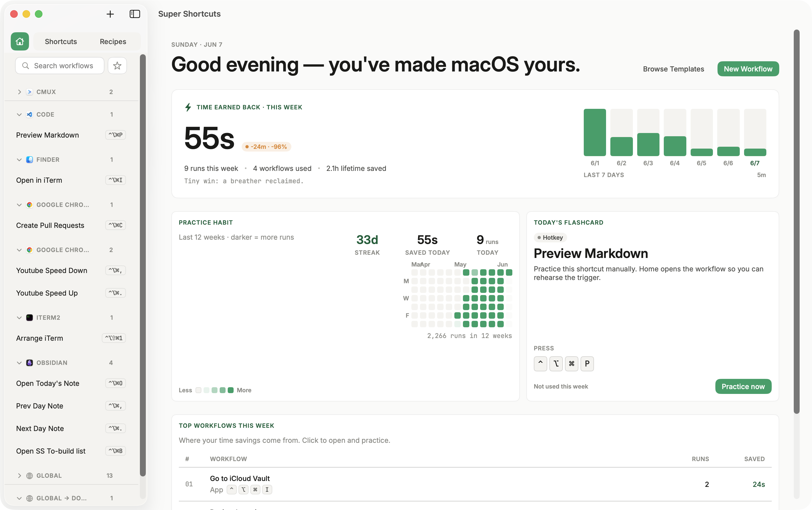Click the Control key cap under PRESS
The image size is (812, 510).
540,364
